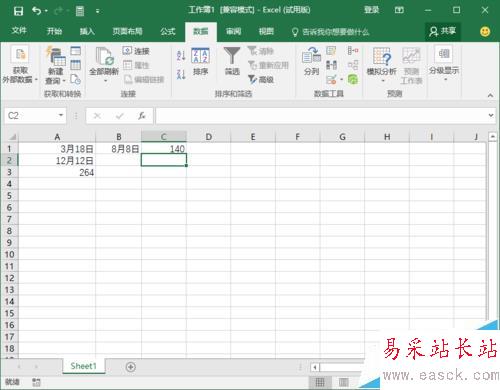Expand the Data Validation dropdown arrow
500x390 pixels.
click(x=341, y=80)
